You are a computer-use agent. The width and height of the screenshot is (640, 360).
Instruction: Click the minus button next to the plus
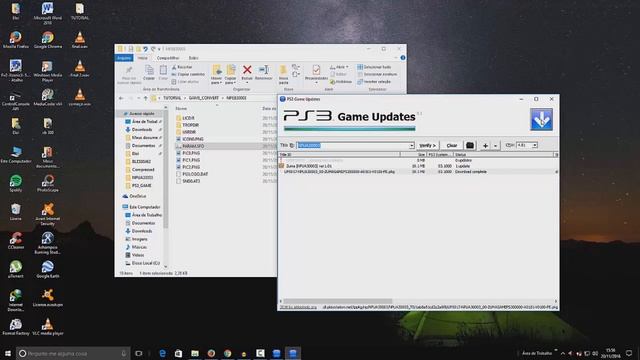(x=495, y=146)
